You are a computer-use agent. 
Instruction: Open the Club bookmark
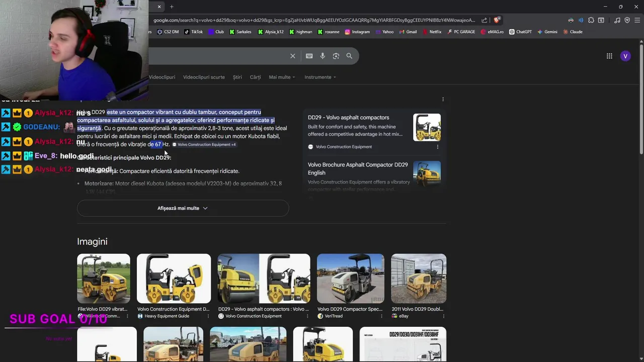coord(216,32)
